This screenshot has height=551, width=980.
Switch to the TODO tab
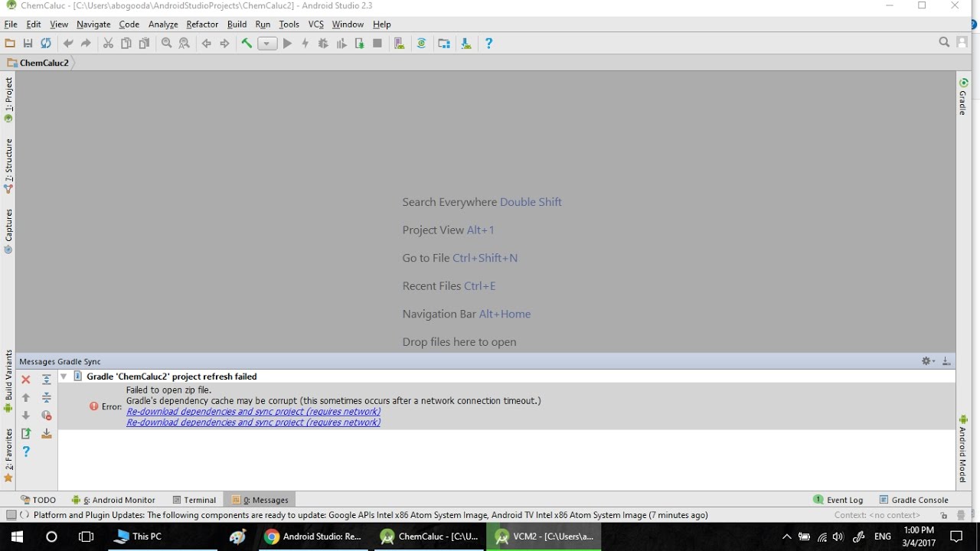click(38, 500)
